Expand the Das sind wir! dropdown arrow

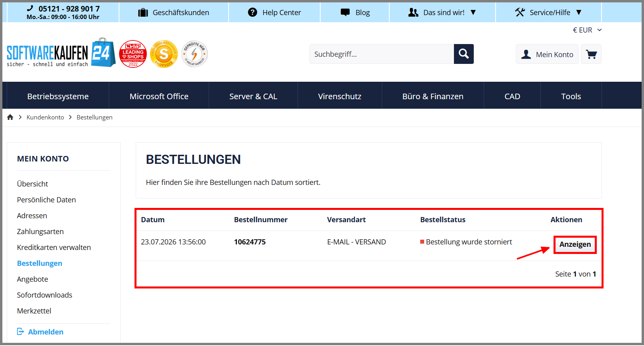tap(473, 13)
